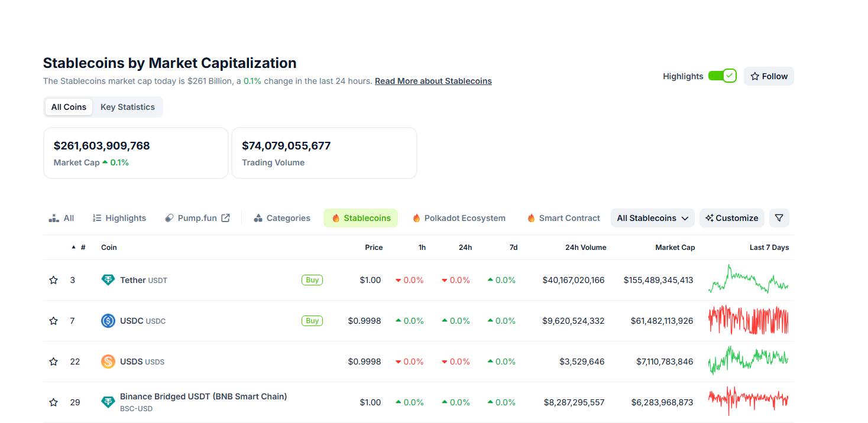This screenshot has height=423, width=868.
Task: Open the filter funnel icon
Action: 779,218
